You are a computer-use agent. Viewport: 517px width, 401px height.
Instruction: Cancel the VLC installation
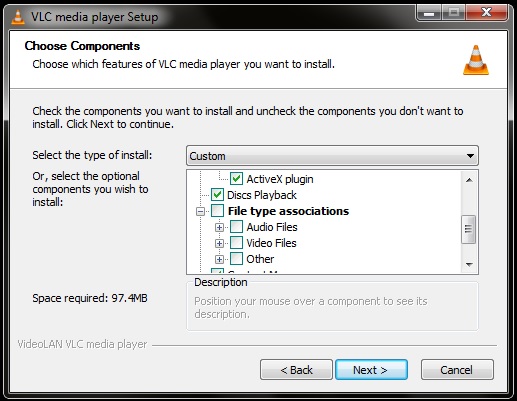click(457, 370)
